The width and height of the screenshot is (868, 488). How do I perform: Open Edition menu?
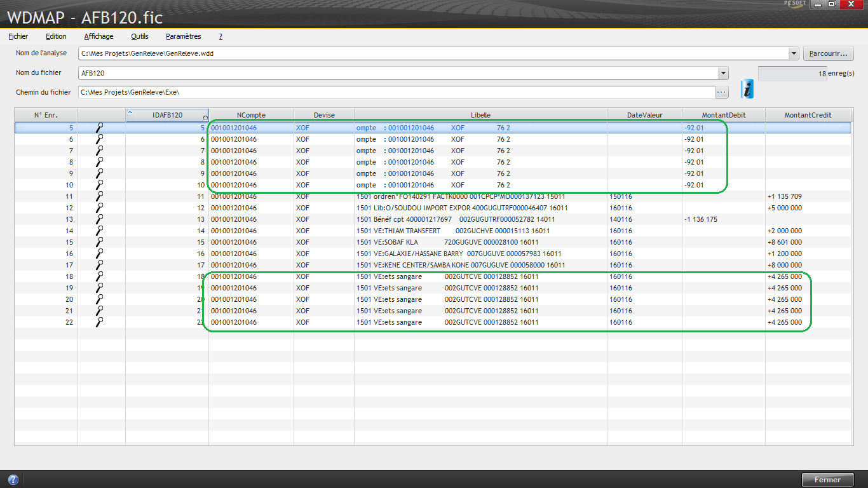(56, 36)
